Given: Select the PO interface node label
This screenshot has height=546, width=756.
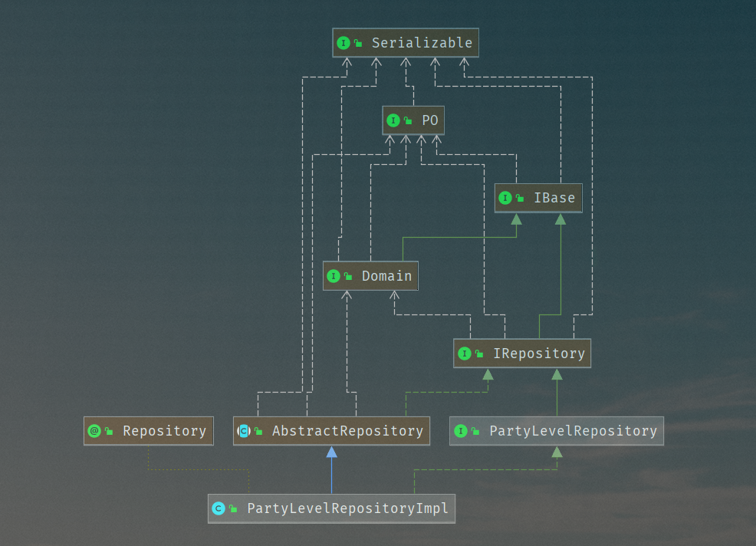Looking at the screenshot, I should click(430, 120).
